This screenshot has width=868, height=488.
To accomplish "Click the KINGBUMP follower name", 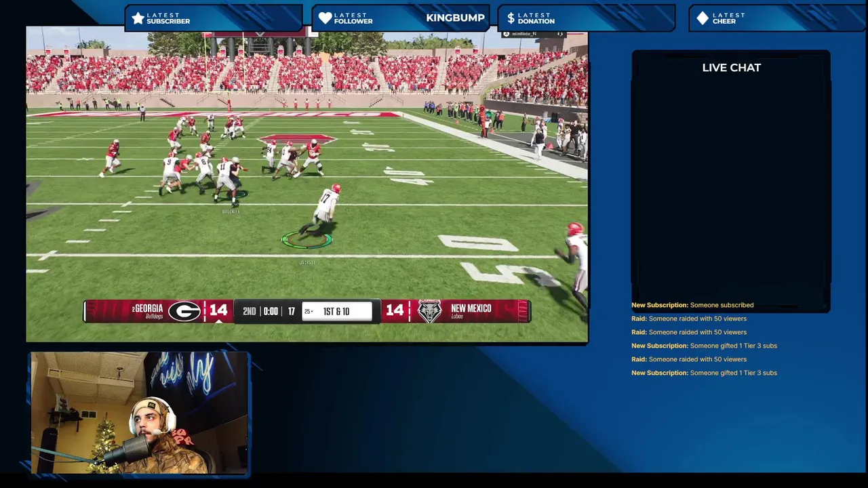I will 455,18.
